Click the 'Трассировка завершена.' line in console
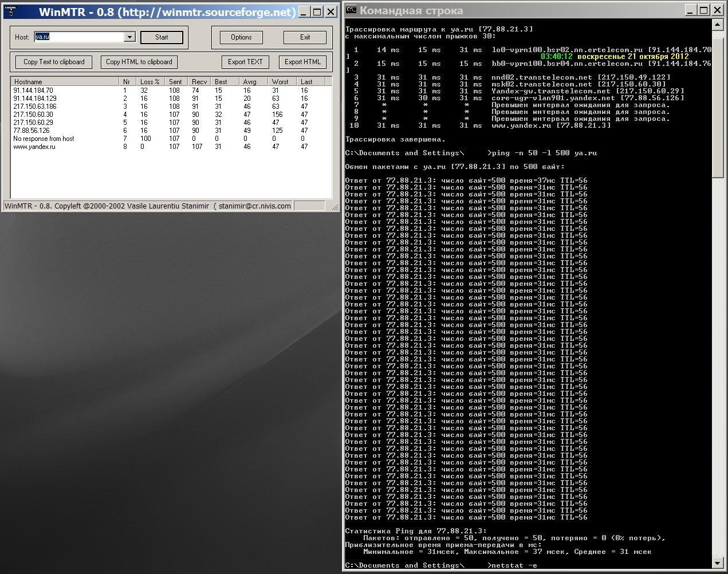Screen dimensions: 728x574 (x=395, y=139)
